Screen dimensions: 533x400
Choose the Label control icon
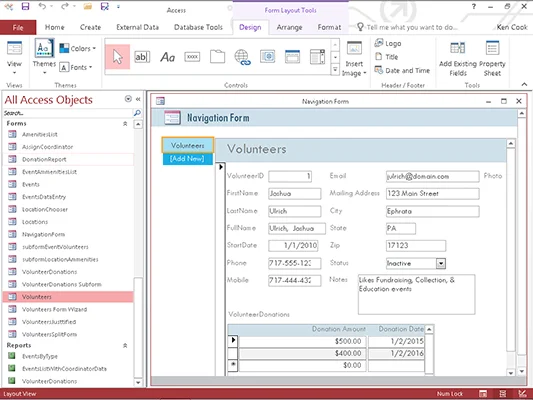pyautogui.click(x=167, y=57)
